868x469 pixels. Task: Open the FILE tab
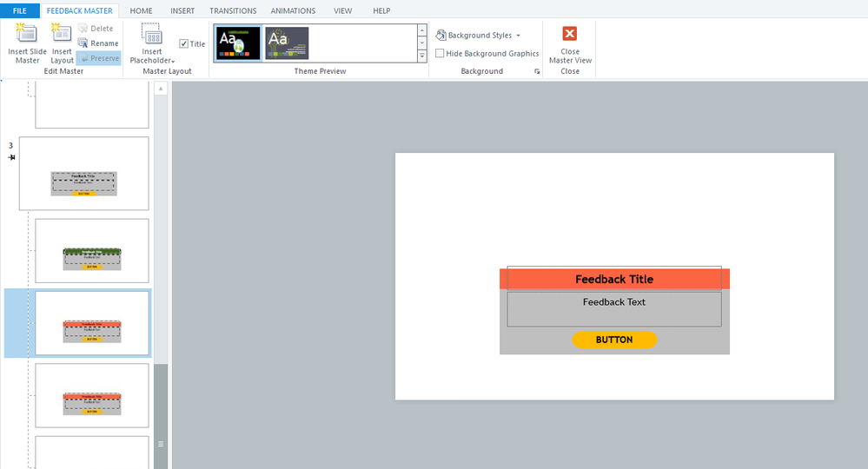(20, 10)
